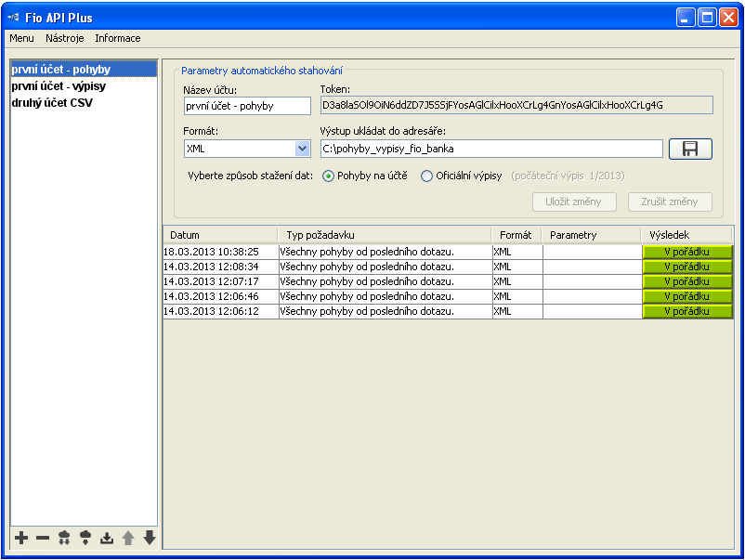
Task: Click the Fio API Plus title bar icon
Action: 13,18
